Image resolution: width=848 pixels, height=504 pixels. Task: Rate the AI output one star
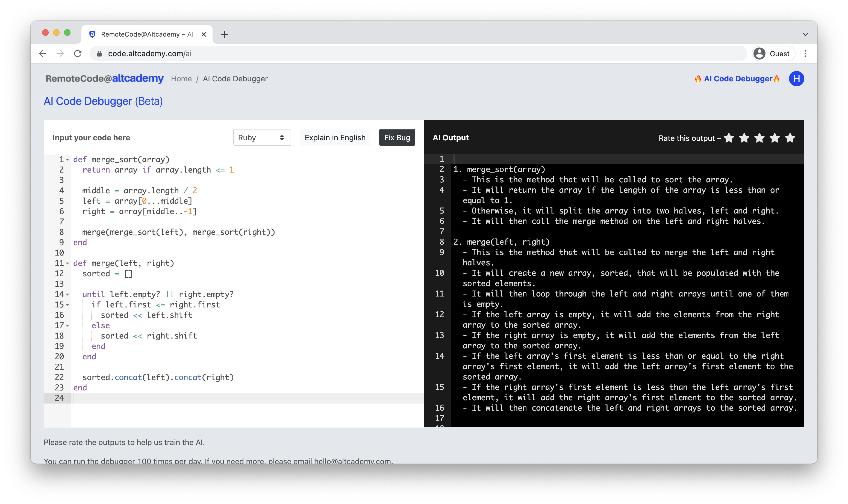[729, 138]
